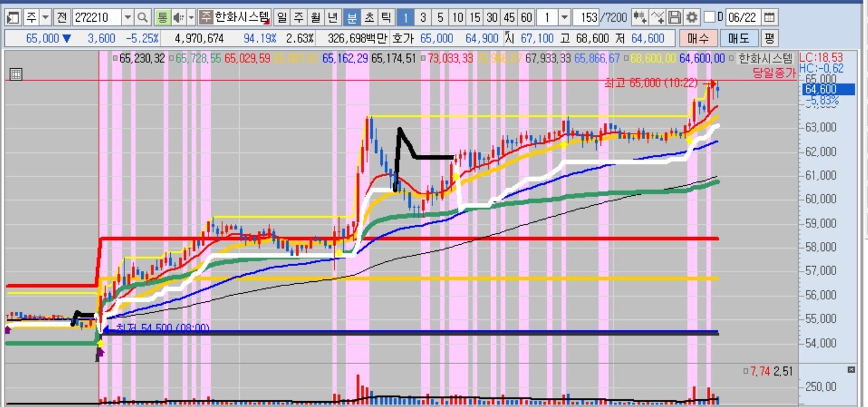This screenshot has width=868, height=407.
Task: Click the 전 button beside stock code
Action: [62, 17]
